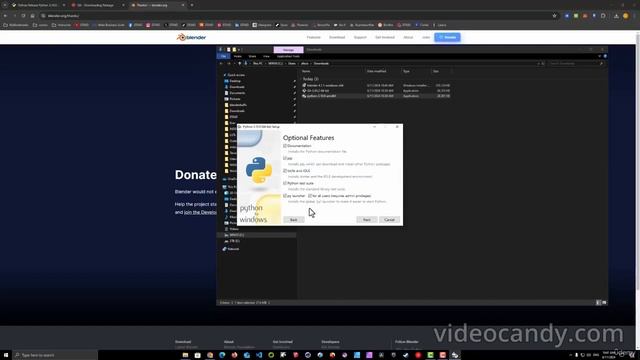
Task: Open Documents in Explorer quick access
Action: point(237,93)
